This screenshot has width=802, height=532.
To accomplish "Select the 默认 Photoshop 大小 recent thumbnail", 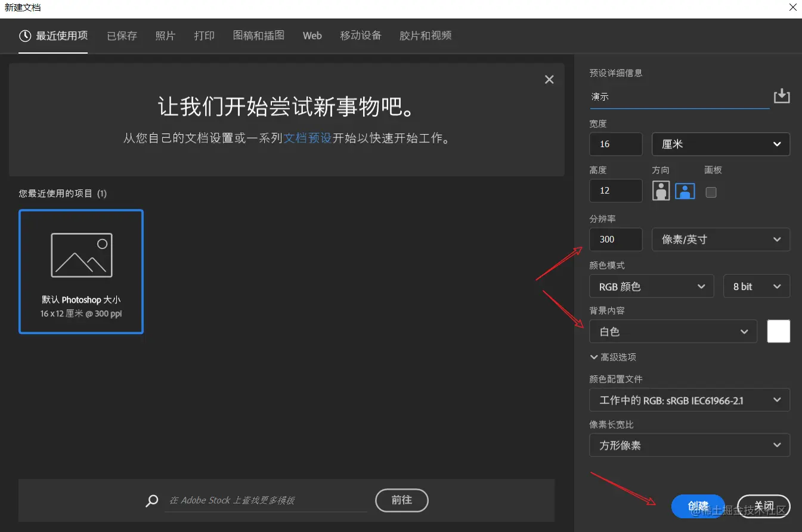I will (80, 272).
